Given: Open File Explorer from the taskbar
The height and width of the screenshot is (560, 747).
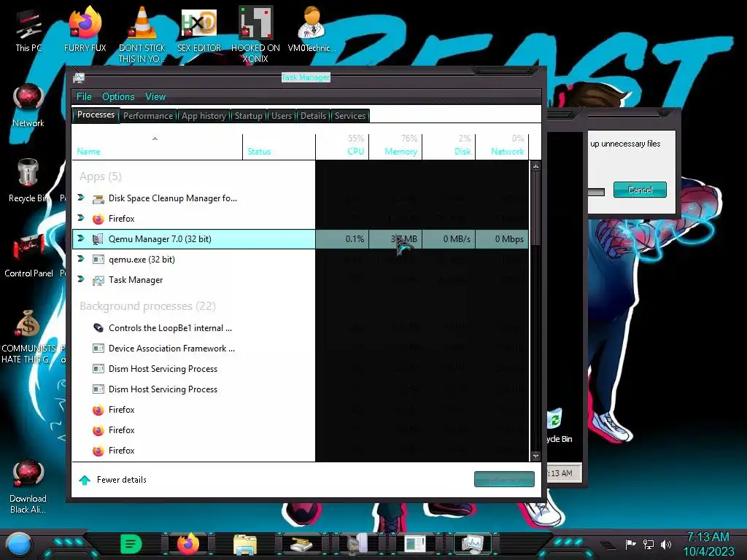Looking at the screenshot, I should [245, 545].
